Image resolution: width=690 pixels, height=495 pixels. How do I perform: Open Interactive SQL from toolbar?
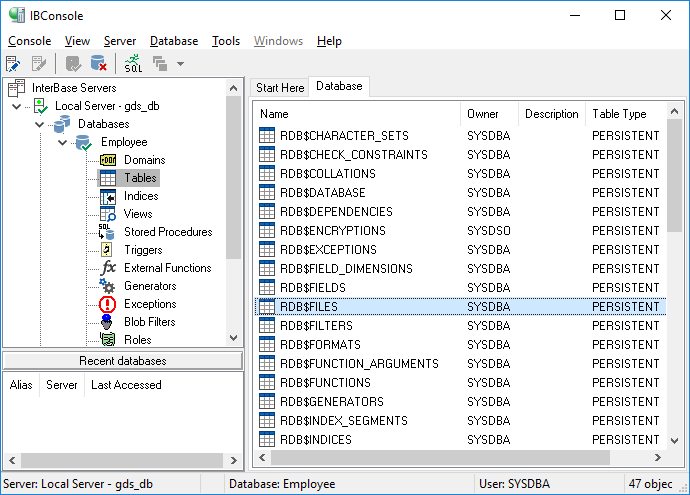133,64
